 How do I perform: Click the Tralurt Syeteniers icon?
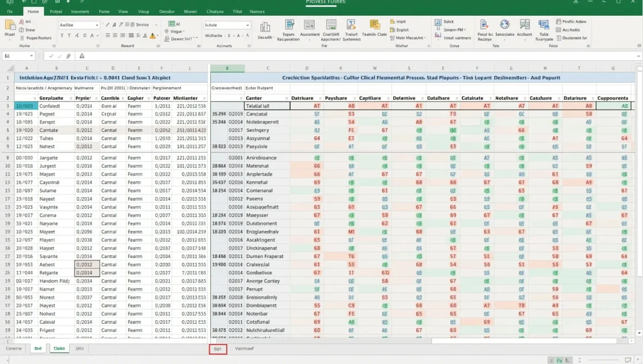click(351, 25)
